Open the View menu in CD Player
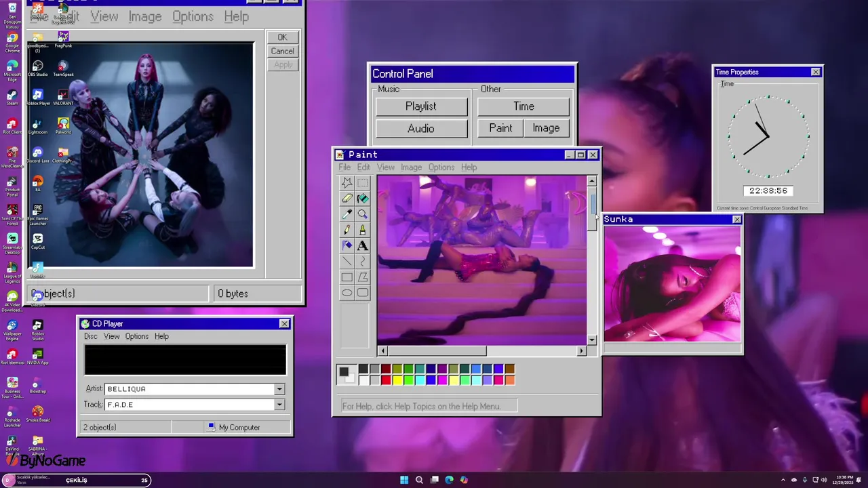Image resolution: width=868 pixels, height=488 pixels. pos(111,336)
